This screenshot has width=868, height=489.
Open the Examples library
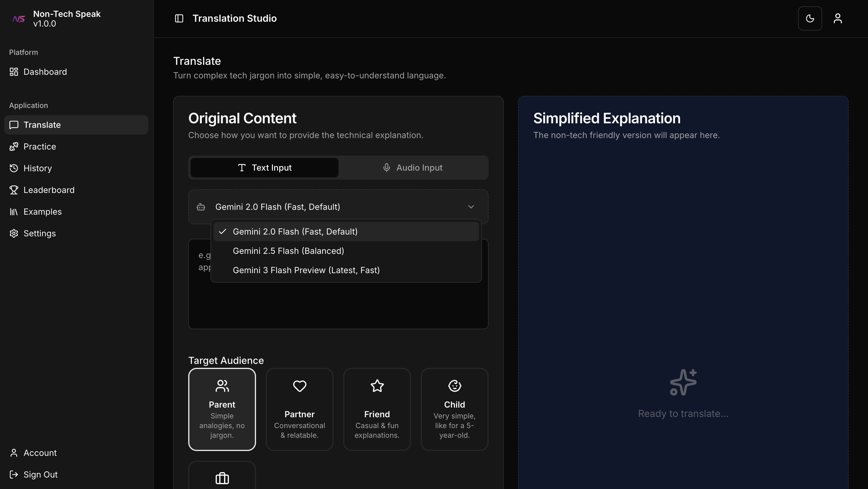(x=43, y=212)
